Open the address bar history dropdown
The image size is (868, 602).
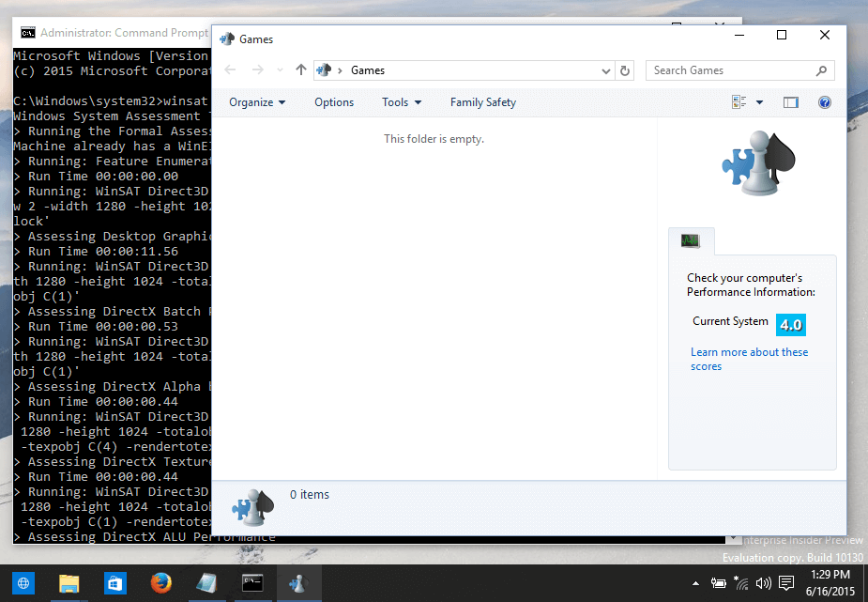tap(605, 70)
